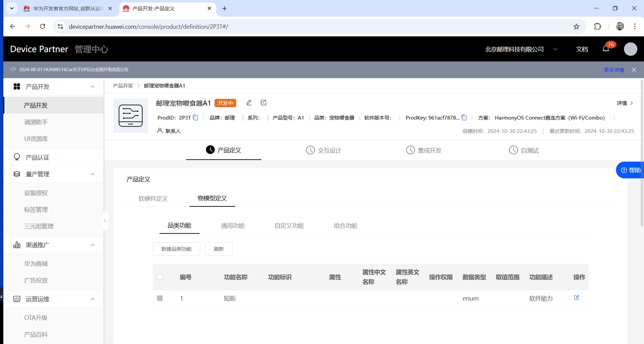The width and height of the screenshot is (644, 344).
Task: Switch to the 自测试 step tab
Action: click(x=524, y=150)
